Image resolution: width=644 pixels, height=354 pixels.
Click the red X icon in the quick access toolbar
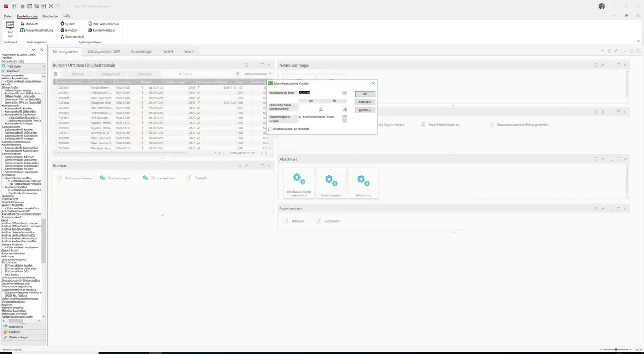point(50,6)
